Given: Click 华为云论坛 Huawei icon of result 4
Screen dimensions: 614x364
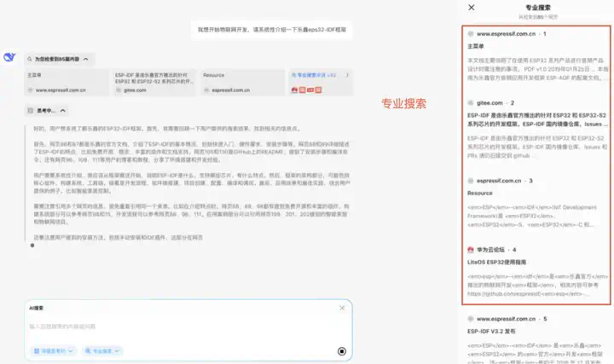Looking at the screenshot, I should (x=471, y=250).
